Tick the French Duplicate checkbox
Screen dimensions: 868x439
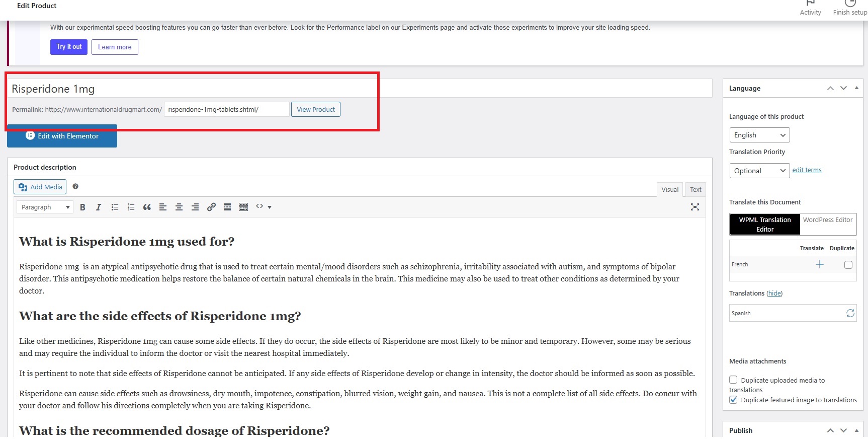(x=848, y=265)
